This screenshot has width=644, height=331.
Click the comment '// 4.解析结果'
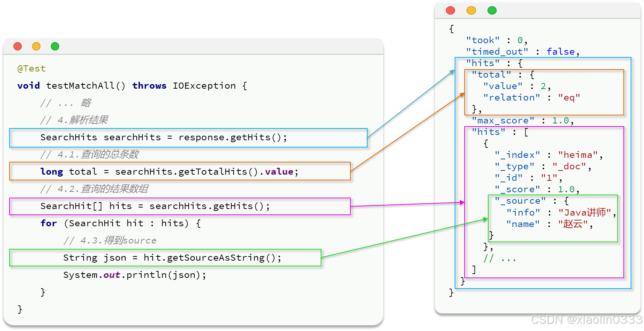(74, 120)
